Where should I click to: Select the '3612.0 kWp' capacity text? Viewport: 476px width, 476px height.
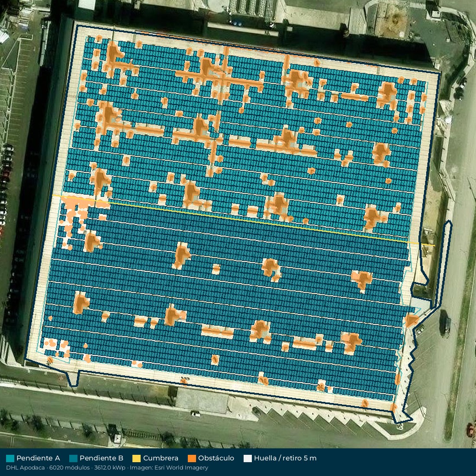(109, 467)
